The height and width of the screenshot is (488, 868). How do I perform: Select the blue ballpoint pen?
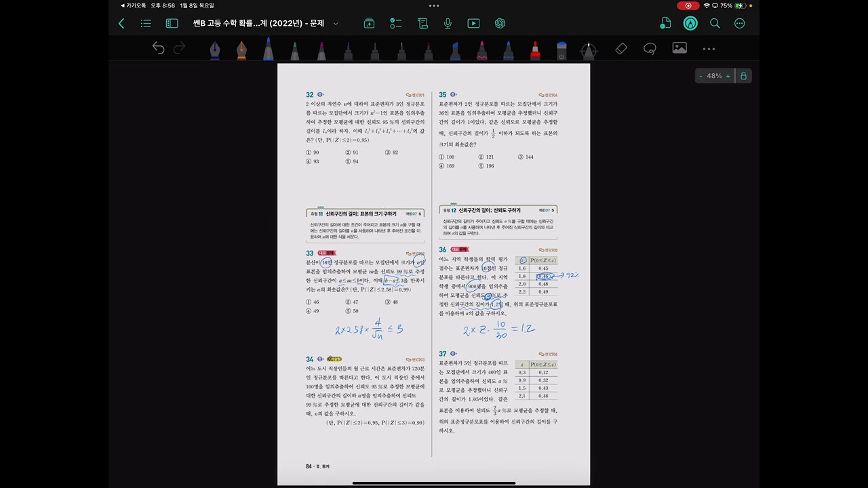[x=268, y=49]
